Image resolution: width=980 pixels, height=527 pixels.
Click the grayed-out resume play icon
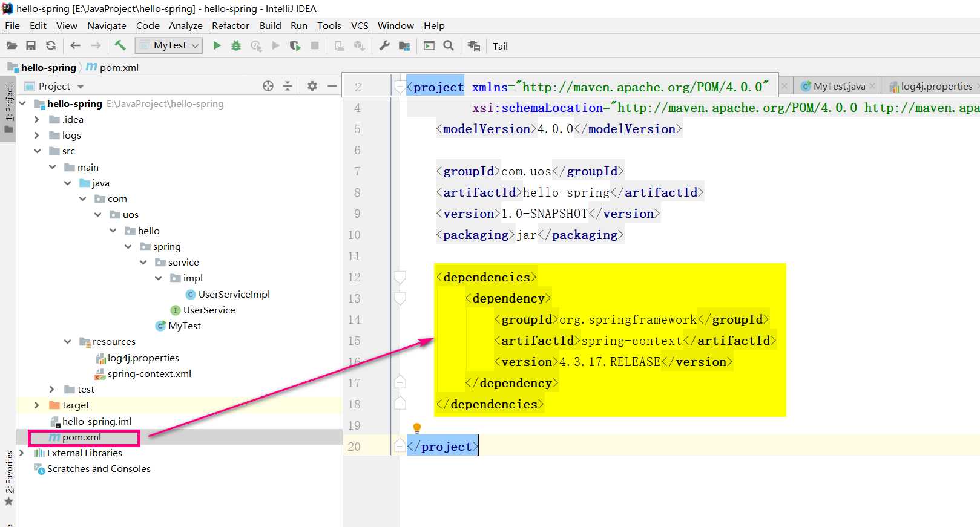(x=276, y=45)
